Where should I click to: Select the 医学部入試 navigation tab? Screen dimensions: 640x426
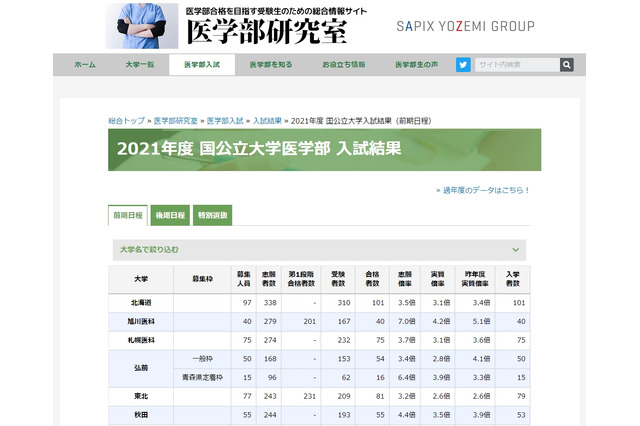(202, 64)
